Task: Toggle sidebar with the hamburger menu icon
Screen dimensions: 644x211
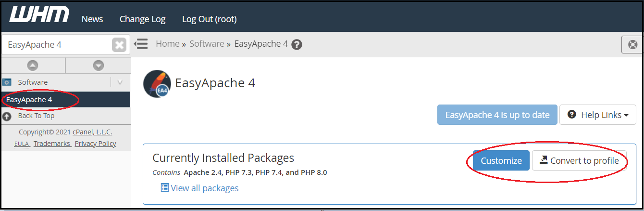Action: click(x=141, y=44)
